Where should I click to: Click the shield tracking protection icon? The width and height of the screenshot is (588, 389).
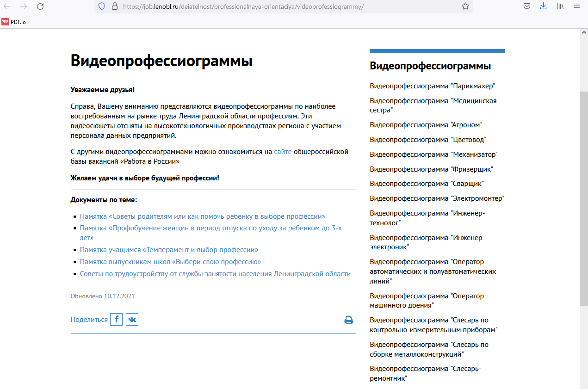pyautogui.click(x=102, y=6)
